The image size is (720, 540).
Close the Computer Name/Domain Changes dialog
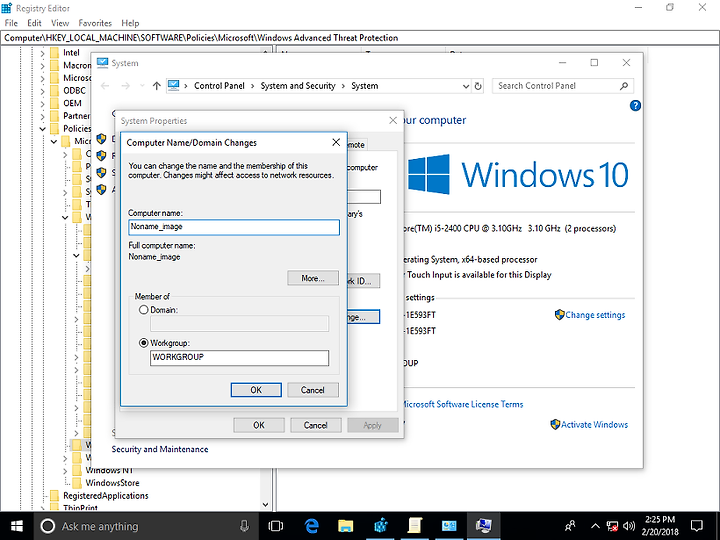336,142
